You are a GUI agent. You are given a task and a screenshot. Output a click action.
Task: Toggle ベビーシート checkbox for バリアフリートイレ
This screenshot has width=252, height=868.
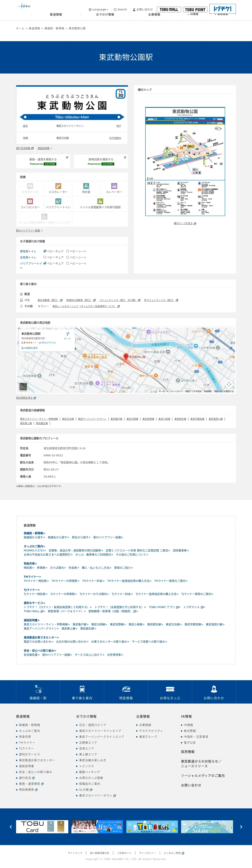[x=68, y=263]
